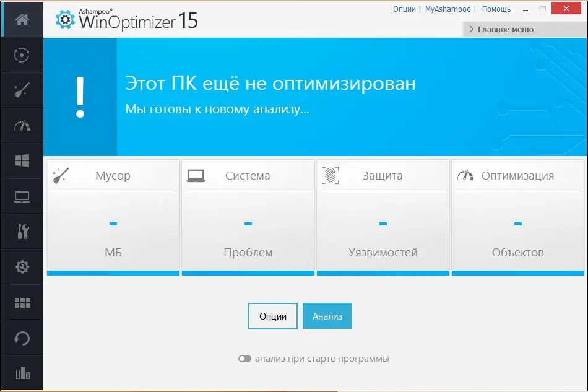Image resolution: width=588 pixels, height=392 pixels.
Task: Open the One-Click Optimizer scan icon
Action: tap(22, 56)
